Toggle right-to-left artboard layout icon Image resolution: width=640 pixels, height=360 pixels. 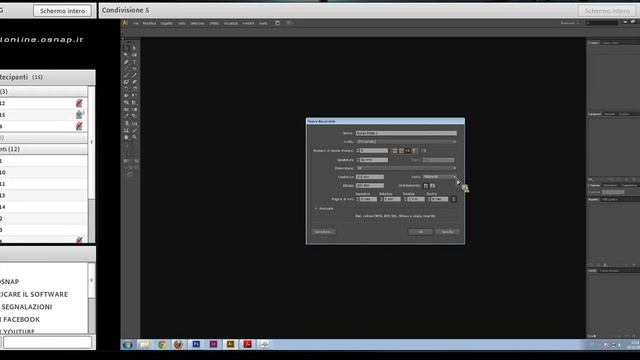424,151
